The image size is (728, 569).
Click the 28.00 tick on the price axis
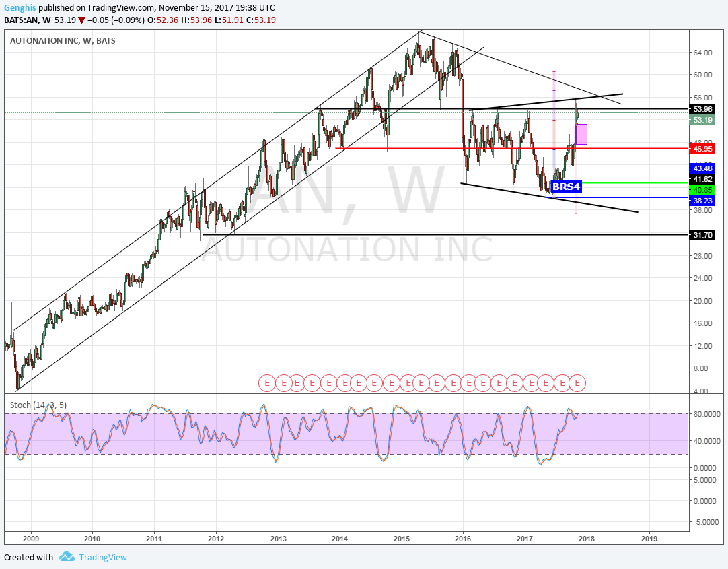tap(702, 256)
